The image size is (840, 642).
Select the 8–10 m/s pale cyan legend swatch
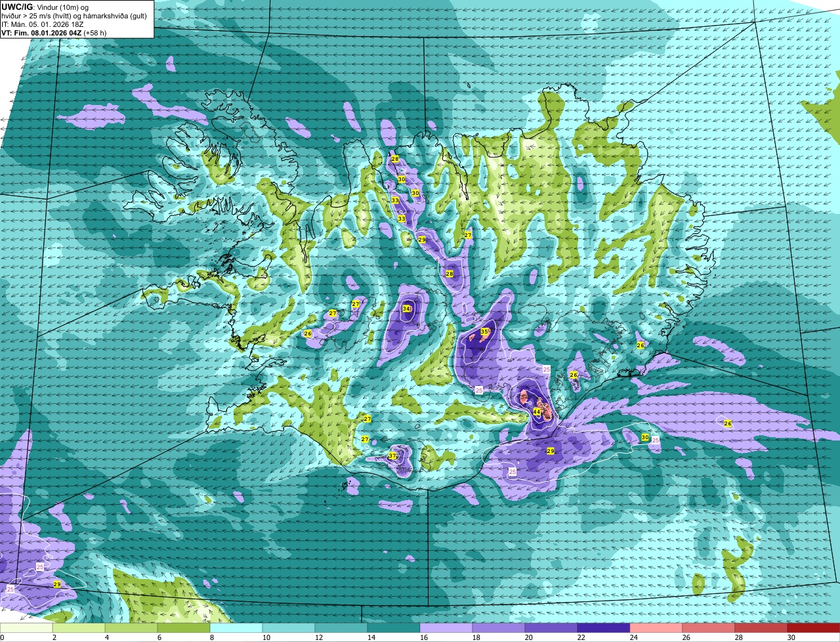236,628
